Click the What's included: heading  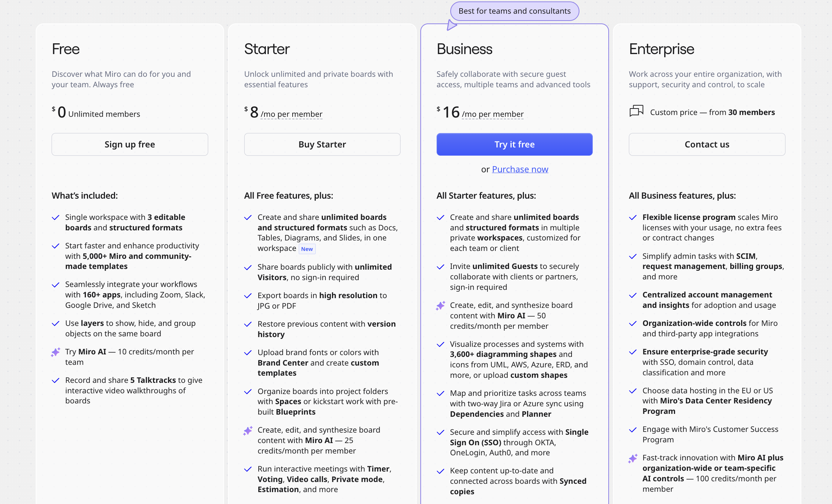click(85, 195)
